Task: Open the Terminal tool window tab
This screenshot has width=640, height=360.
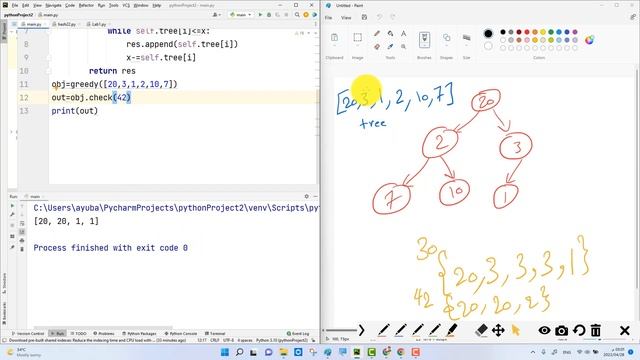Action: click(215, 333)
